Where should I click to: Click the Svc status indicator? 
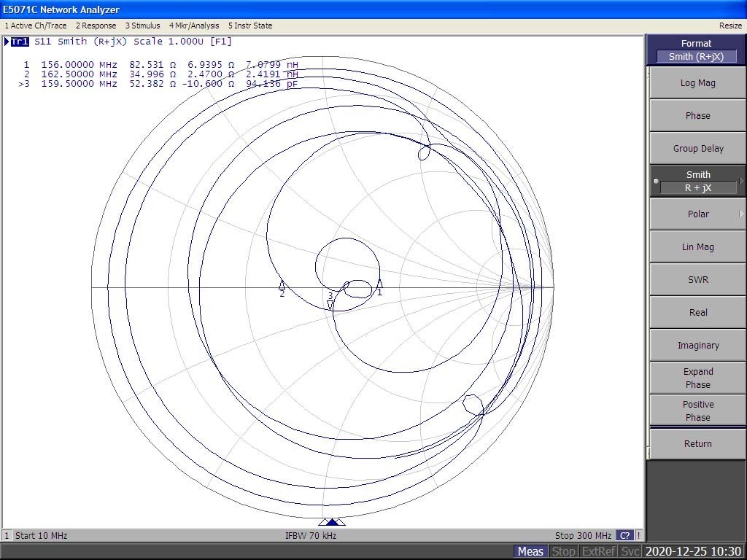pyautogui.click(x=630, y=551)
